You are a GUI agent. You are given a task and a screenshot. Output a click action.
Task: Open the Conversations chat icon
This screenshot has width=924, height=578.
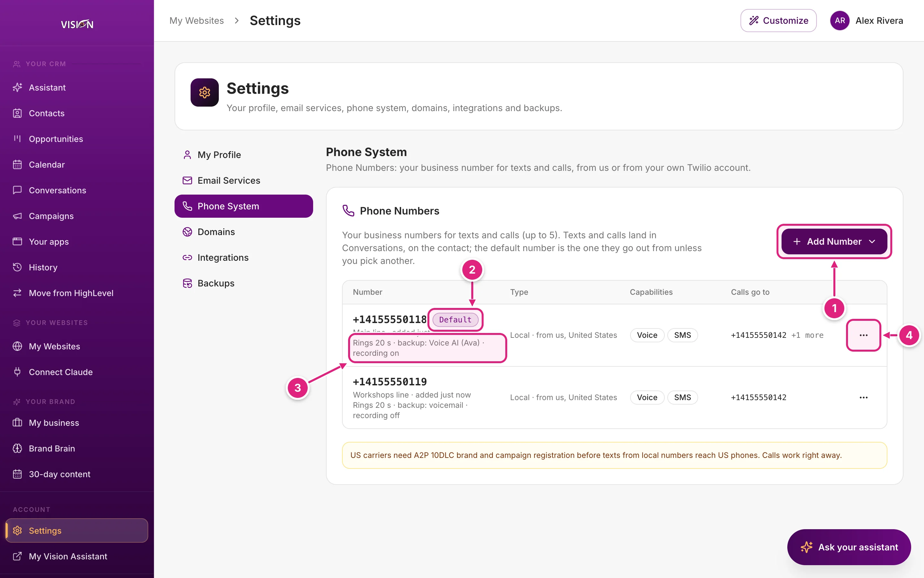pyautogui.click(x=17, y=190)
